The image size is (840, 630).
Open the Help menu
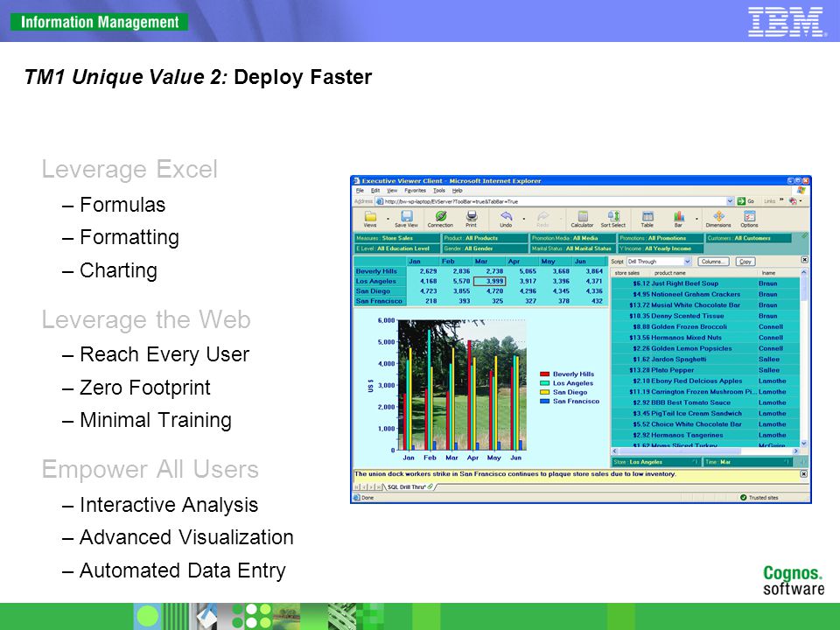[457, 191]
